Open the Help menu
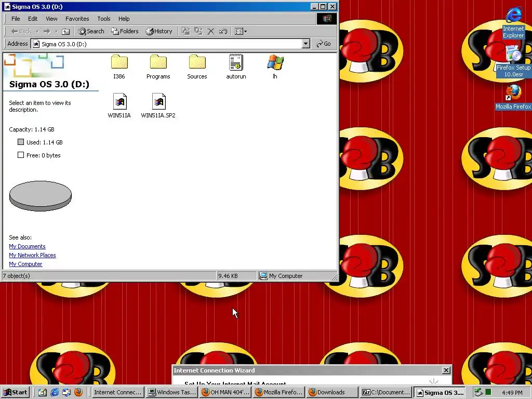The width and height of the screenshot is (532, 399). (x=124, y=19)
